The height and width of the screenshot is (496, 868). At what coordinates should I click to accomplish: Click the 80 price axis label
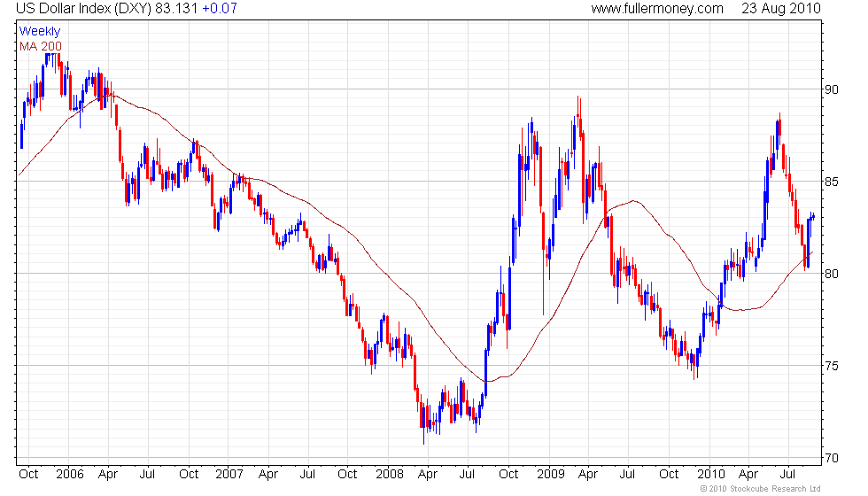pos(832,274)
